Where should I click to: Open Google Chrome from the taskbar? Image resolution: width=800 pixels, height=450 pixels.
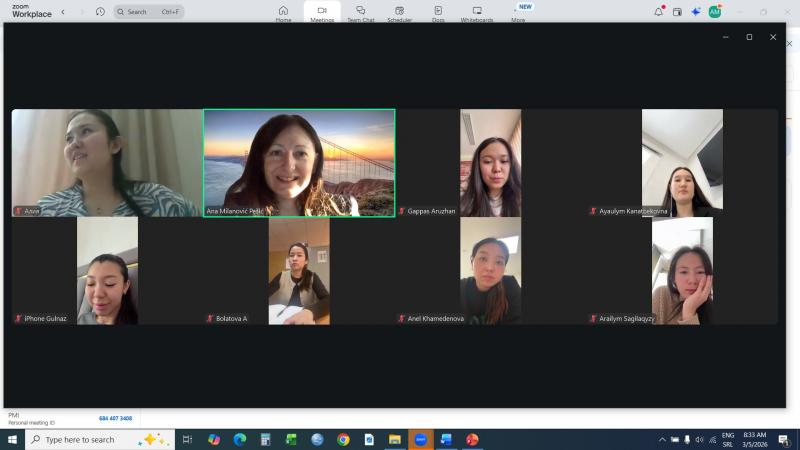(343, 439)
